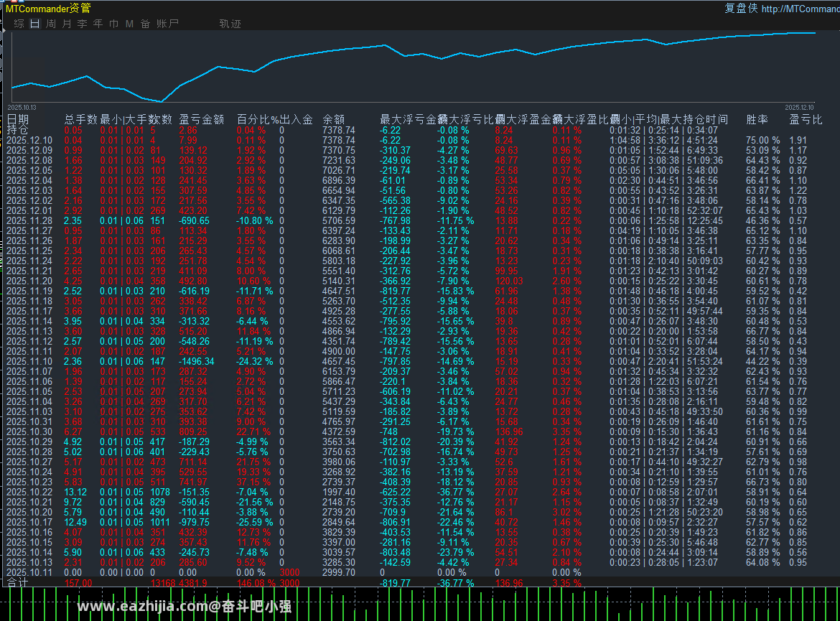Click the profit amount 741.97
Image resolution: width=840 pixels, height=621 pixels.
pyautogui.click(x=193, y=482)
